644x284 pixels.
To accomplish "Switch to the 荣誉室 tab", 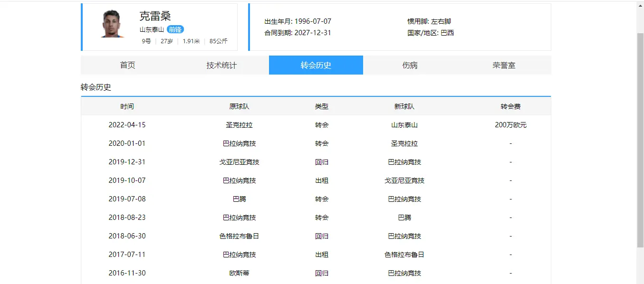I will tap(504, 65).
